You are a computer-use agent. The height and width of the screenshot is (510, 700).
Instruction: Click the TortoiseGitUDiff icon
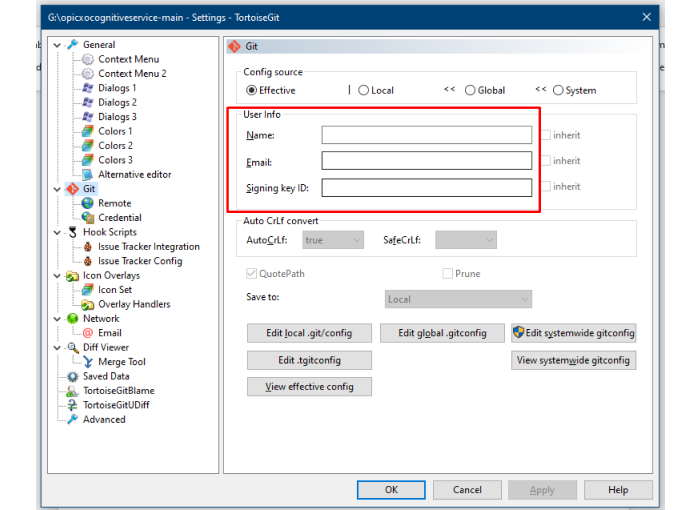tap(72, 405)
